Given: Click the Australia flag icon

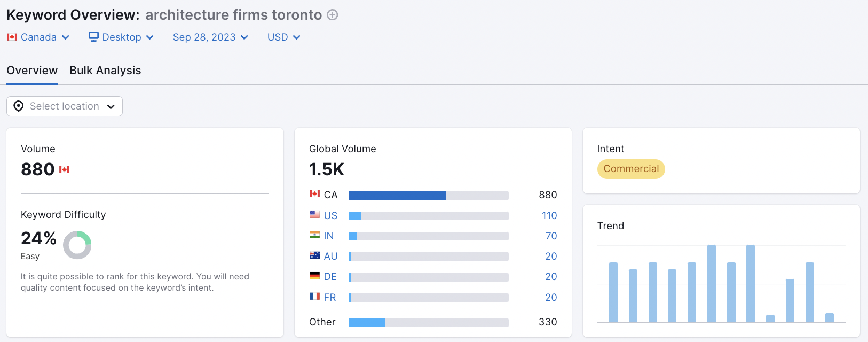Looking at the screenshot, I should (314, 255).
